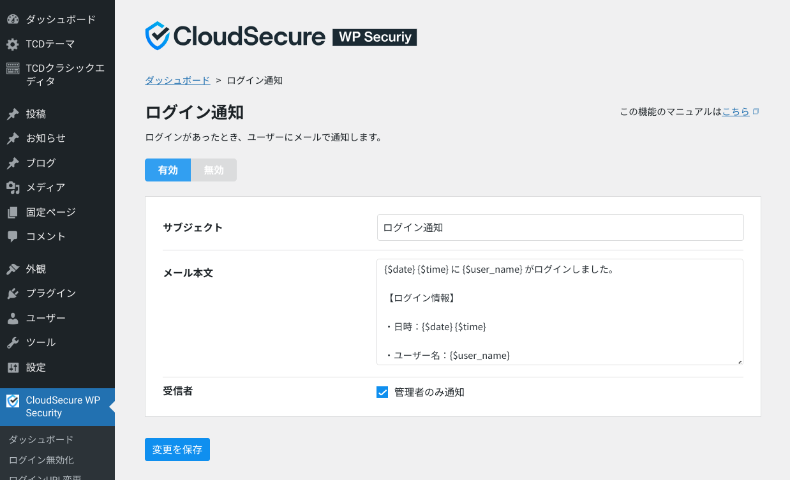Click the pin icon beside お知らせ
790x480 pixels.
13,139
